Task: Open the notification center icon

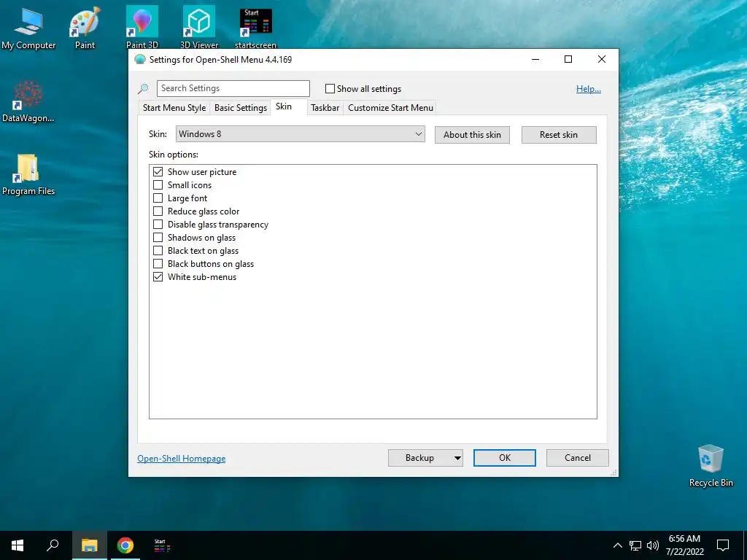Action: [x=723, y=545]
